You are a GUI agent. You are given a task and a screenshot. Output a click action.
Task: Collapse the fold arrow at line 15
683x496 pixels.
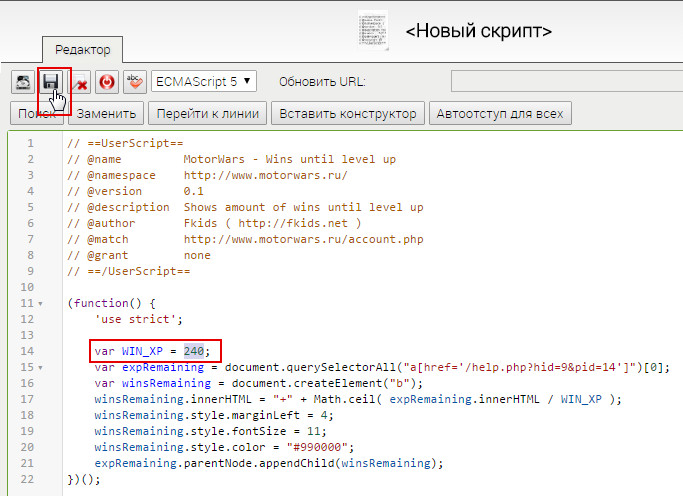[41, 368]
